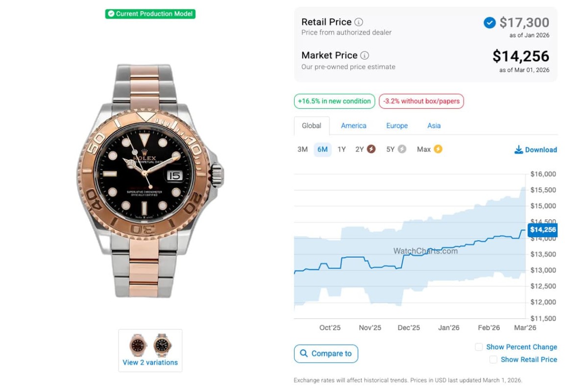Click the +16.5% in new condition badge
588x389 pixels.
point(334,101)
